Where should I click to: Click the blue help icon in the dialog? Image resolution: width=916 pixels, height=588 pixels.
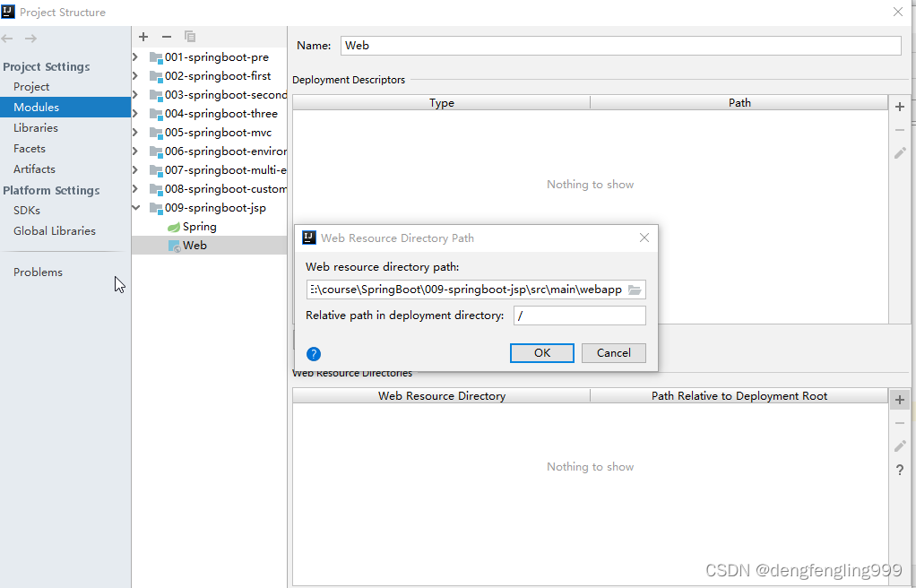tap(313, 354)
